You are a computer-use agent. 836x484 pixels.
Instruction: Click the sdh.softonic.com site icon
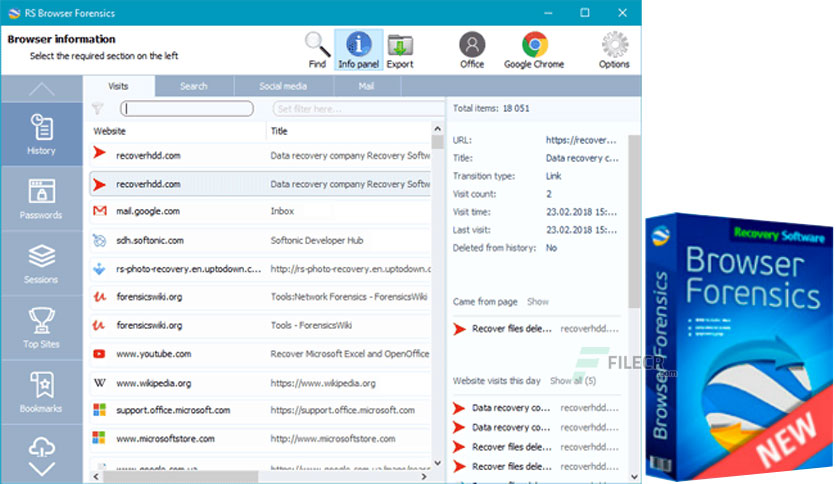point(100,240)
